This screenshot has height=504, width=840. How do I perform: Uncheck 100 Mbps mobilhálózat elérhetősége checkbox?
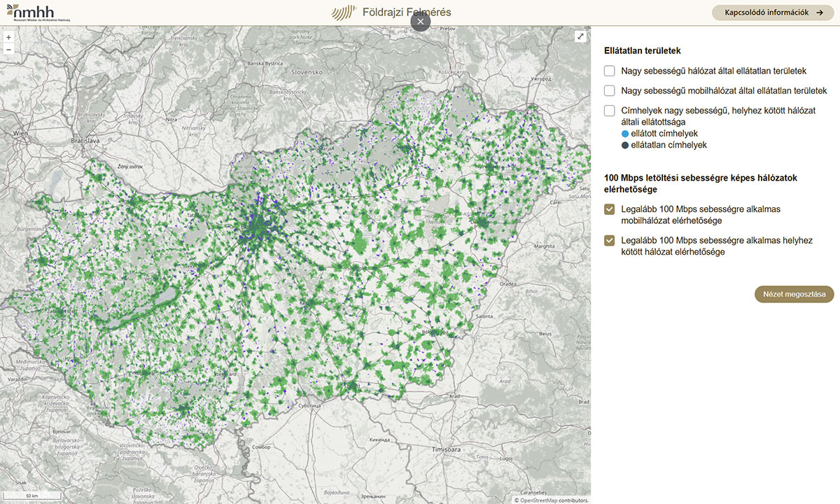click(x=610, y=209)
